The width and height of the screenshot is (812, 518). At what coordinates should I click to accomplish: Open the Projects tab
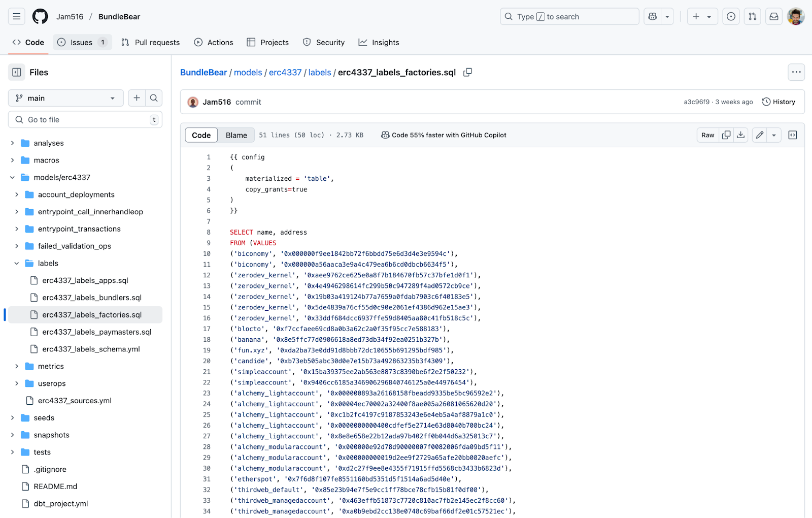268,43
